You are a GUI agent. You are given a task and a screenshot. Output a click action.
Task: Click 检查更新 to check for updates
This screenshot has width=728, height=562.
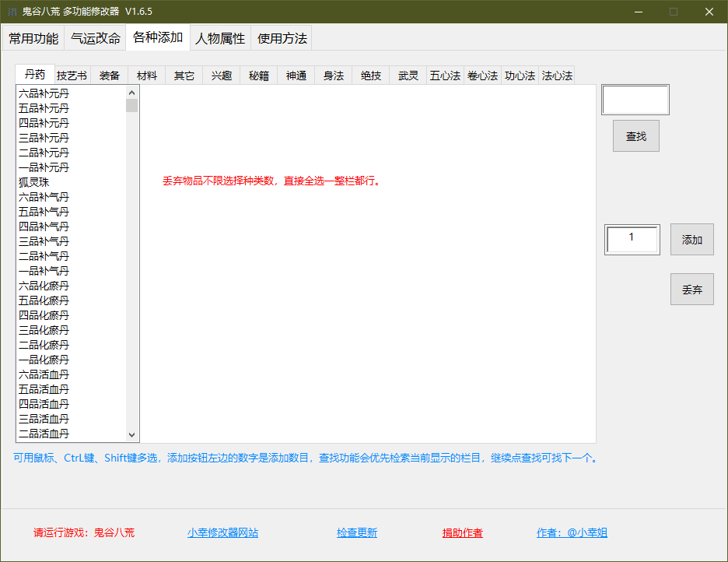point(357,532)
